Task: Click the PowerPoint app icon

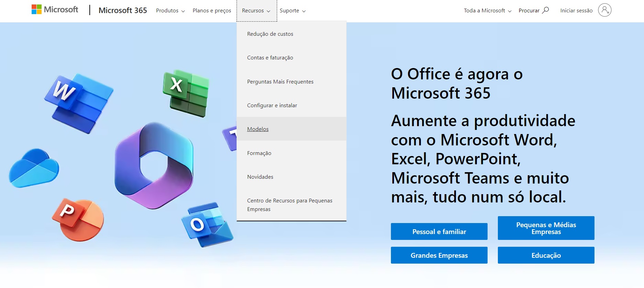Action: (78, 220)
